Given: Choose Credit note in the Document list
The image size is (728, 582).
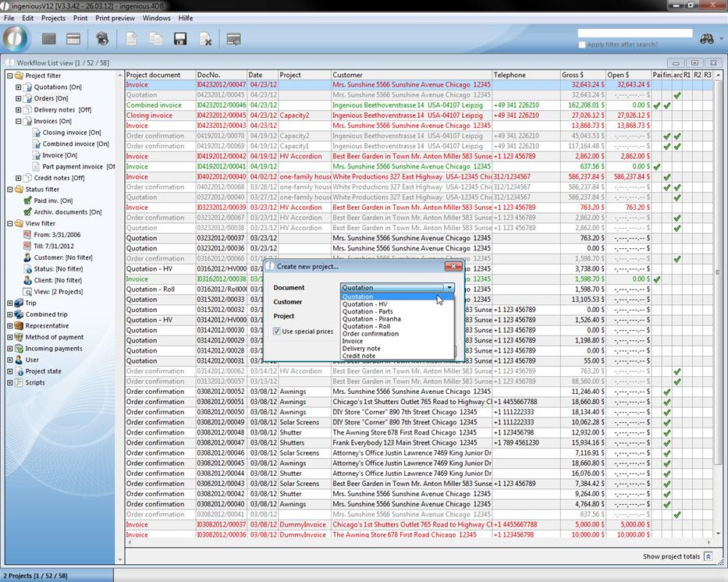Looking at the screenshot, I should pyautogui.click(x=358, y=356).
